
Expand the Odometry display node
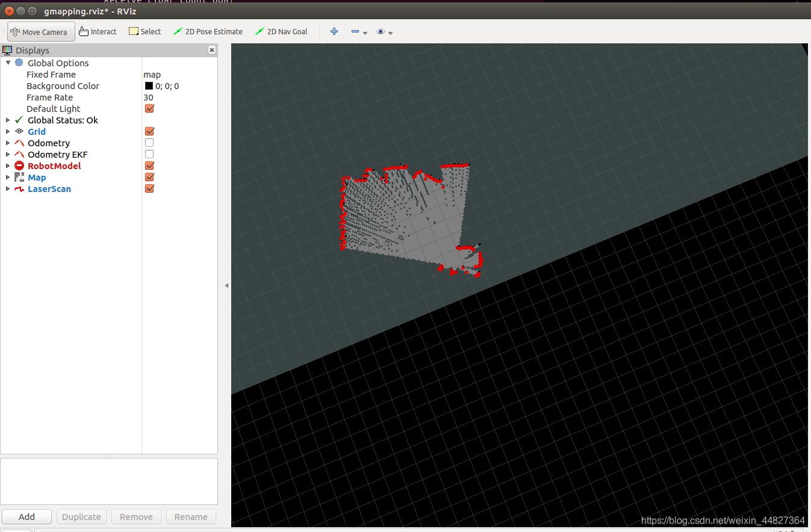pos(8,143)
